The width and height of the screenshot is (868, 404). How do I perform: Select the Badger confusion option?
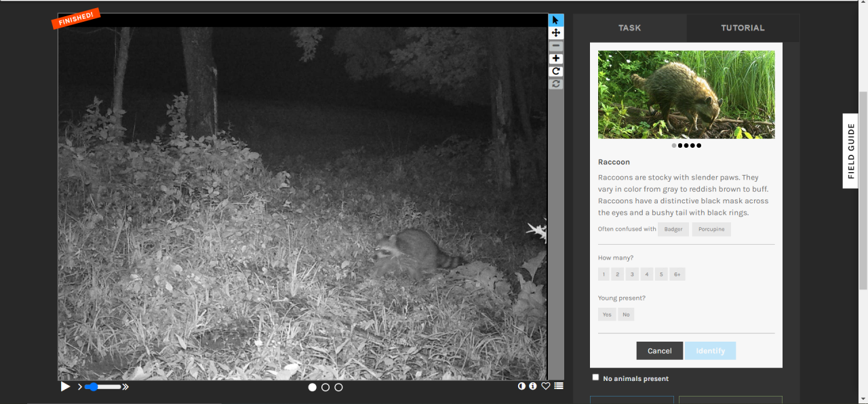click(673, 229)
